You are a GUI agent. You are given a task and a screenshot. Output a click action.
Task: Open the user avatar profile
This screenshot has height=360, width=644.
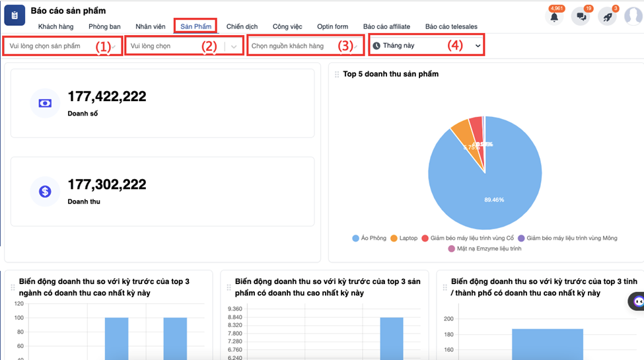point(633,16)
